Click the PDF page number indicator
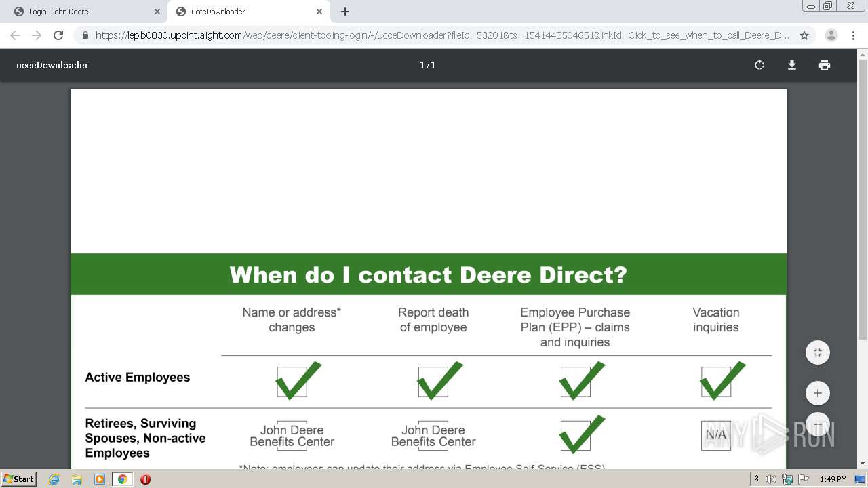The image size is (868, 488). [427, 65]
